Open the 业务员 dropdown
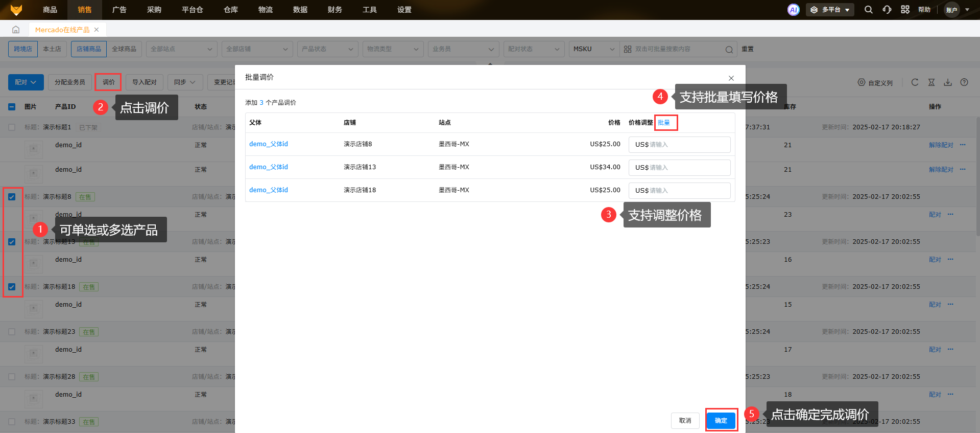The image size is (980, 433). point(463,49)
